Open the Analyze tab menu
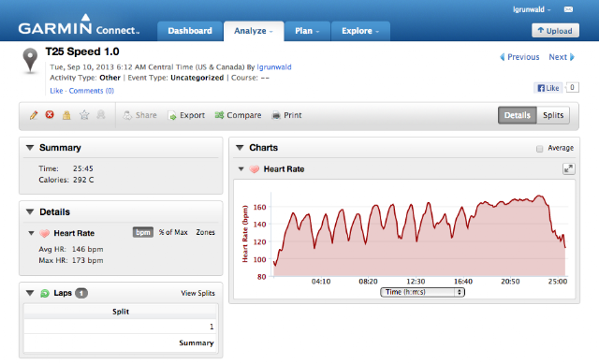The width and height of the screenshot is (599, 364). (x=254, y=31)
